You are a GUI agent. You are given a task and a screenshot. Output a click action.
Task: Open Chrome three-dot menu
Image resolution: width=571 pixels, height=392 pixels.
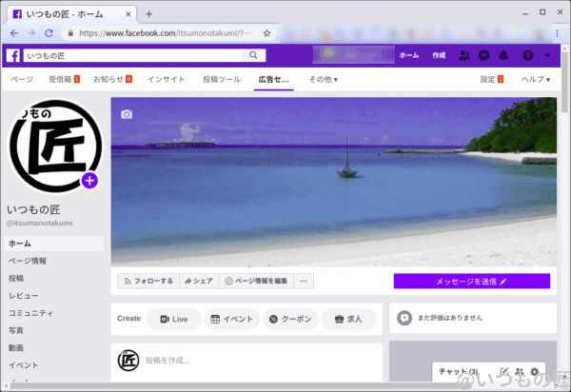[557, 33]
